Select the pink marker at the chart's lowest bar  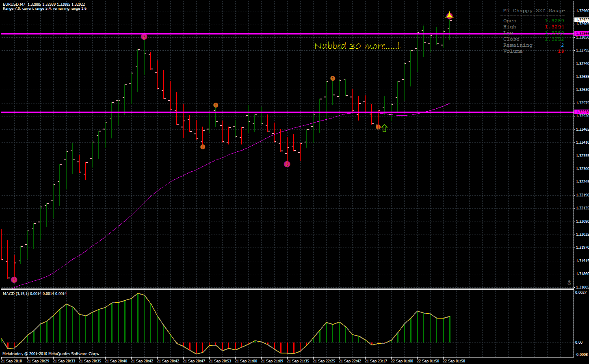coord(14,280)
